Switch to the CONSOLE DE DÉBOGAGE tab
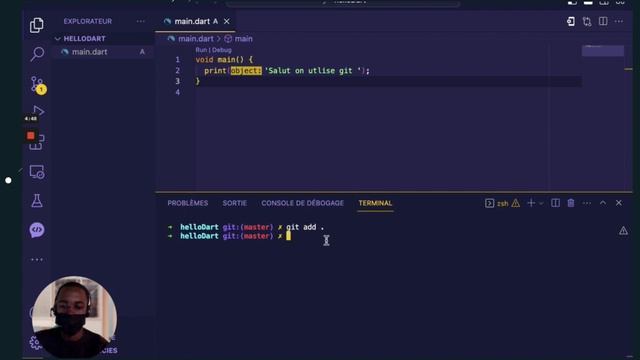Image resolution: width=640 pixels, height=360 pixels. tap(302, 203)
